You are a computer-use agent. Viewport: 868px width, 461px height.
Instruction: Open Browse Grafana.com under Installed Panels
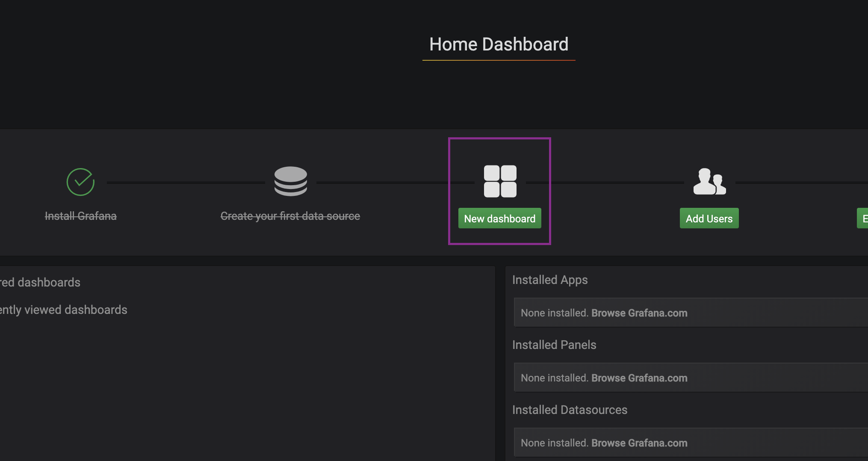click(639, 378)
